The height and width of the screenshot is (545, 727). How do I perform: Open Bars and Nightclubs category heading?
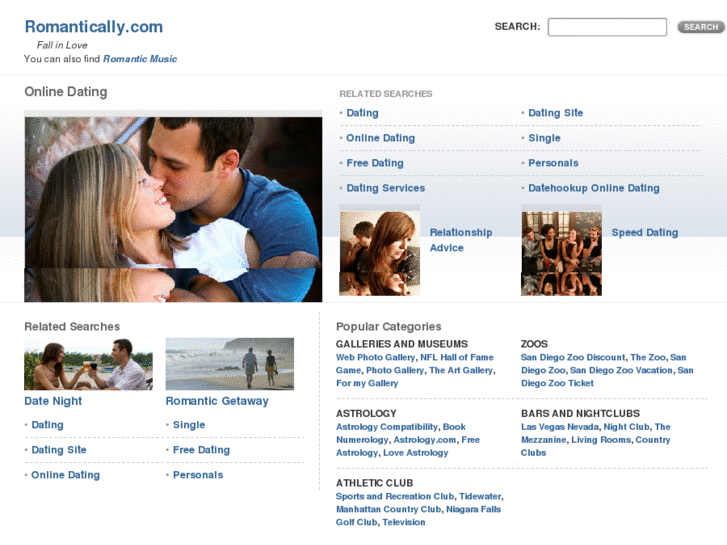[x=580, y=413]
